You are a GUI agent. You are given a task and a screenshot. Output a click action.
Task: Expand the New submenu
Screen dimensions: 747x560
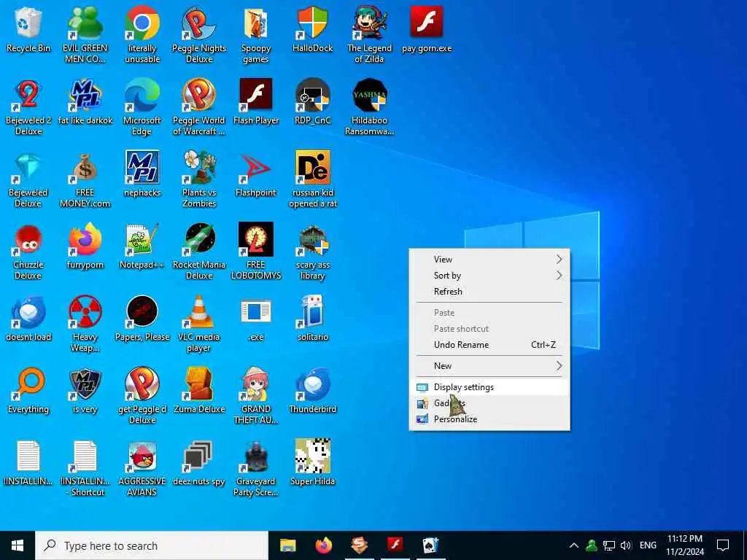[x=489, y=366]
